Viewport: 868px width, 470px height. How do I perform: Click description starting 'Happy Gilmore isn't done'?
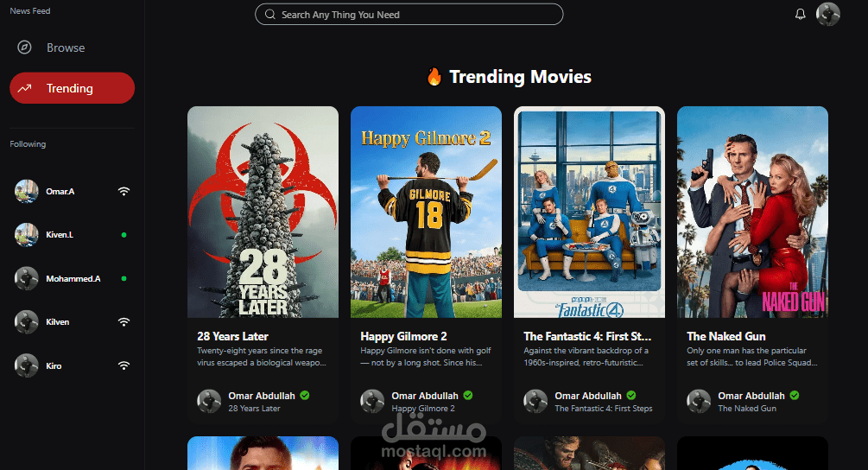tap(426, 357)
